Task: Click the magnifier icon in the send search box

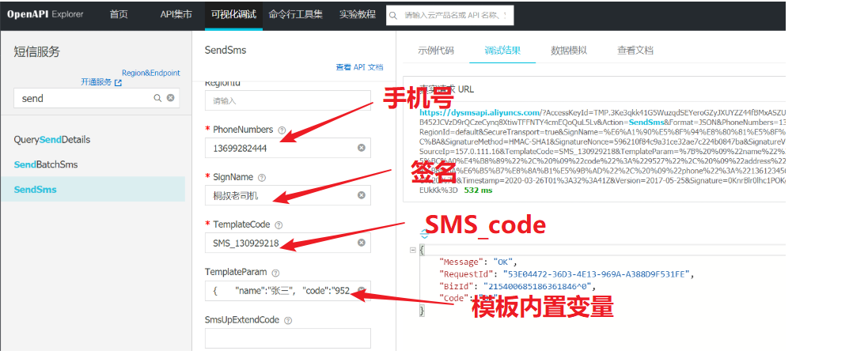Action: coord(157,98)
